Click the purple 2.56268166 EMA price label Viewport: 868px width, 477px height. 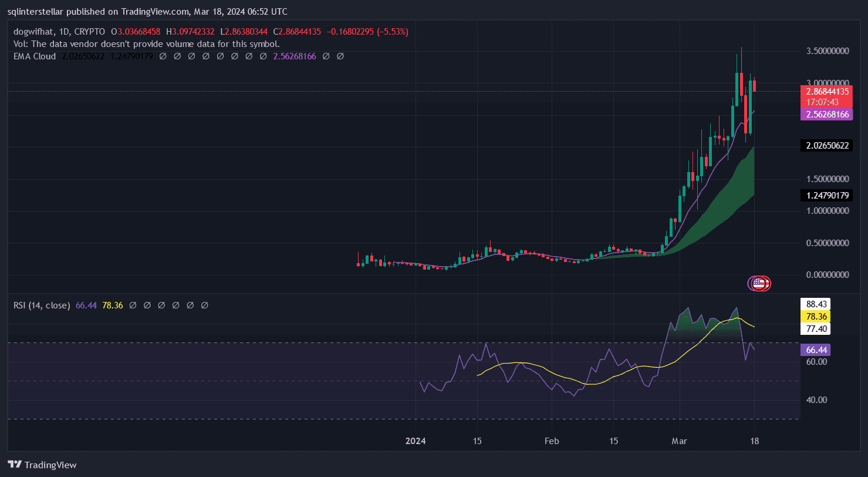click(827, 114)
